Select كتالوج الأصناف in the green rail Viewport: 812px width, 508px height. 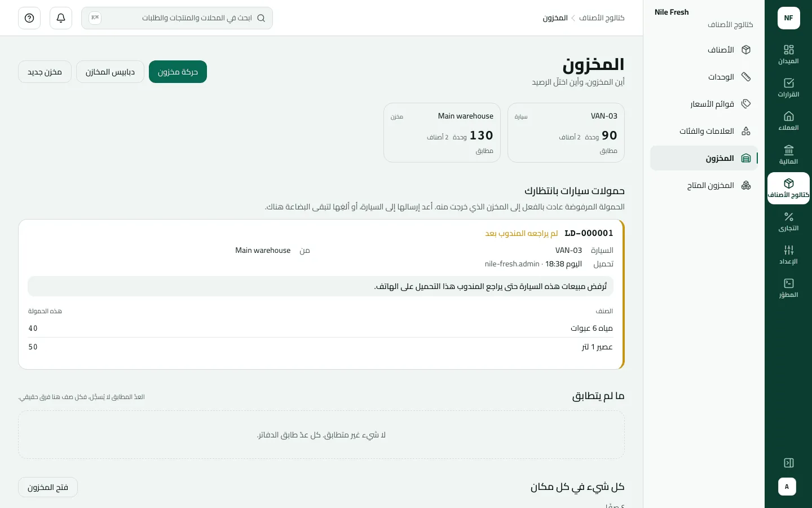click(788, 189)
